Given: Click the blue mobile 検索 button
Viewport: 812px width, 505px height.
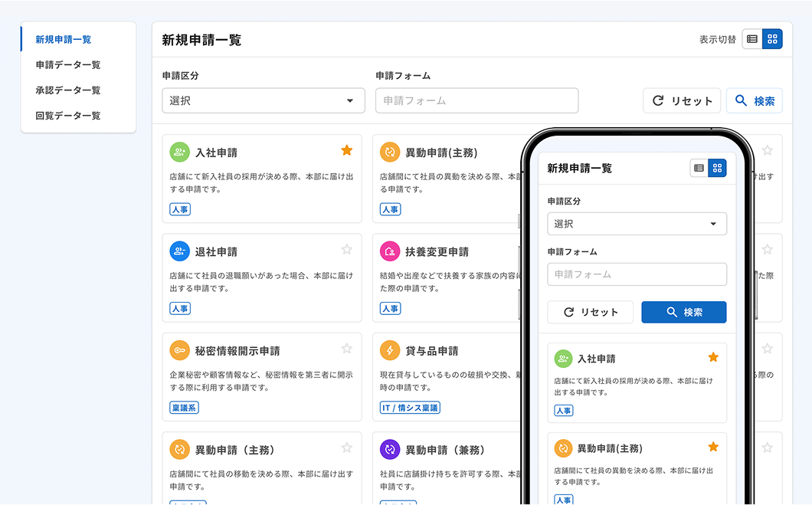Looking at the screenshot, I should (683, 312).
